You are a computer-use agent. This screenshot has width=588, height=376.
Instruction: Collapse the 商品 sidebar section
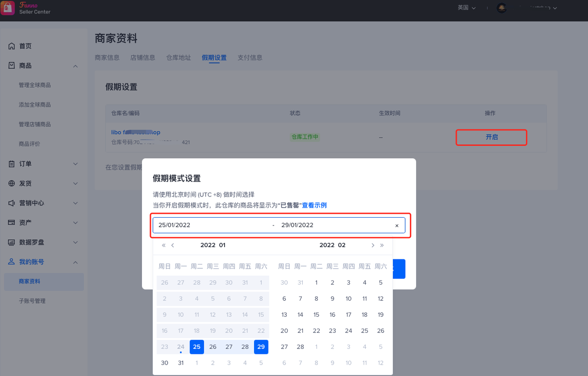point(76,66)
